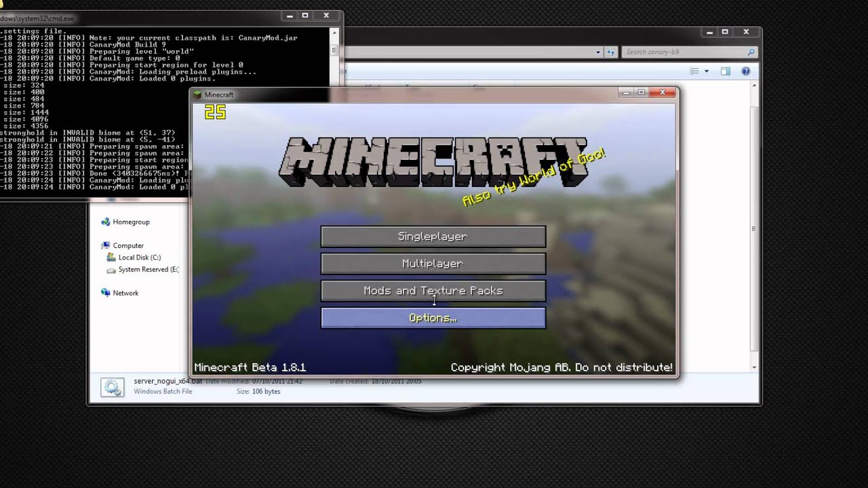868x488 pixels.
Task: Select Computer in the Explorer navigation pane
Action: (x=128, y=245)
